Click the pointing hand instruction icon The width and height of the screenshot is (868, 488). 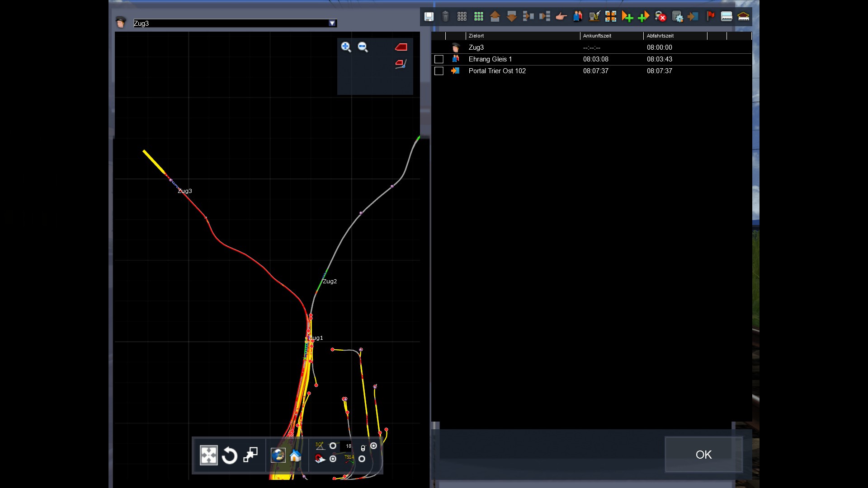(561, 17)
